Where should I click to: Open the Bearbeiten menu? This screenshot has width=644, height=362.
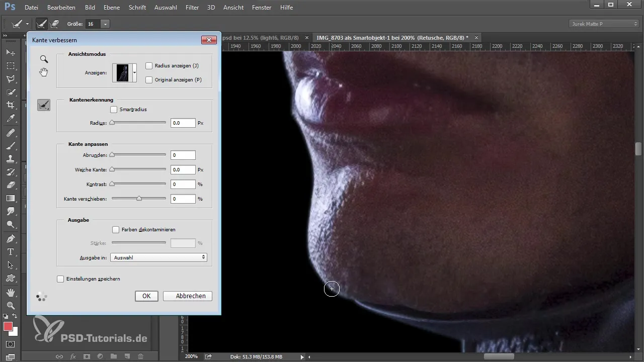pos(61,8)
